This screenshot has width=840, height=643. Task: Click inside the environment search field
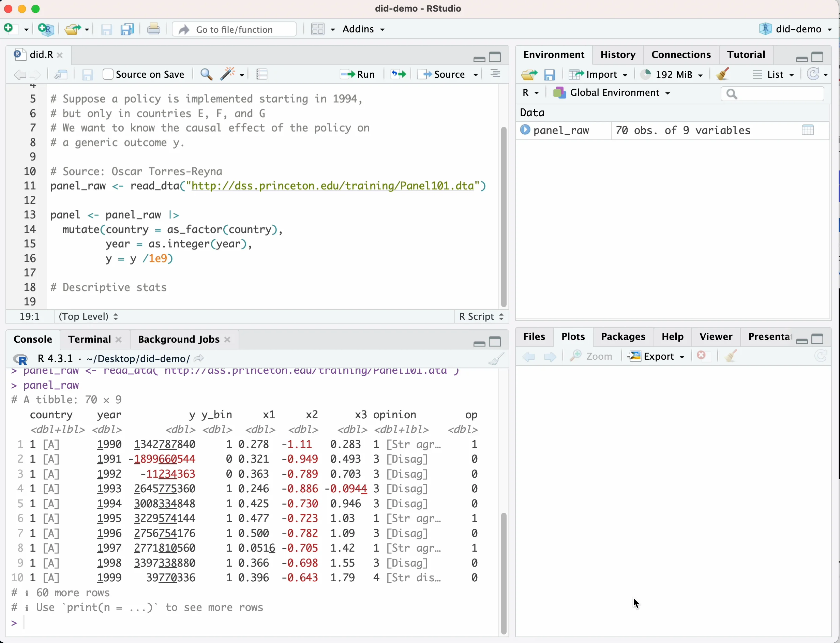click(773, 93)
